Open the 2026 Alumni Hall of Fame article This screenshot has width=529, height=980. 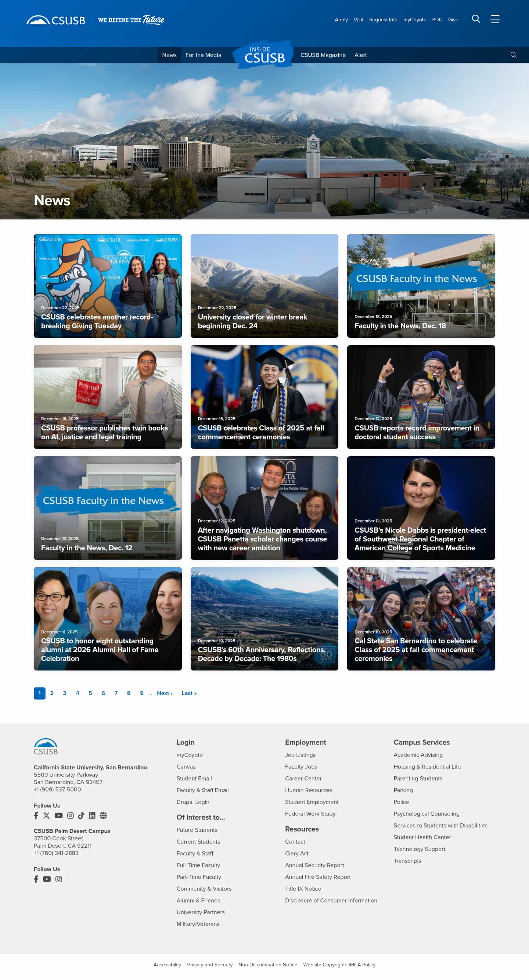click(108, 619)
